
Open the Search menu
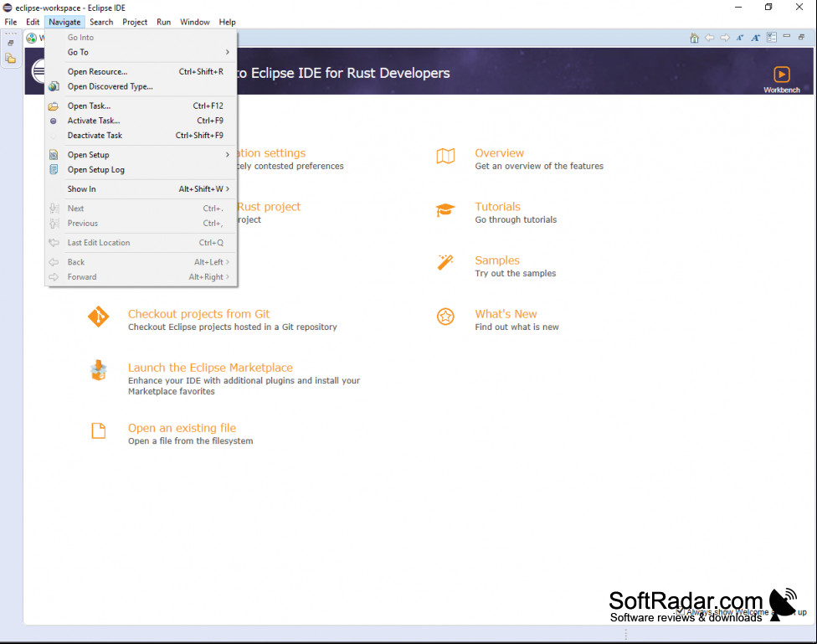[101, 22]
